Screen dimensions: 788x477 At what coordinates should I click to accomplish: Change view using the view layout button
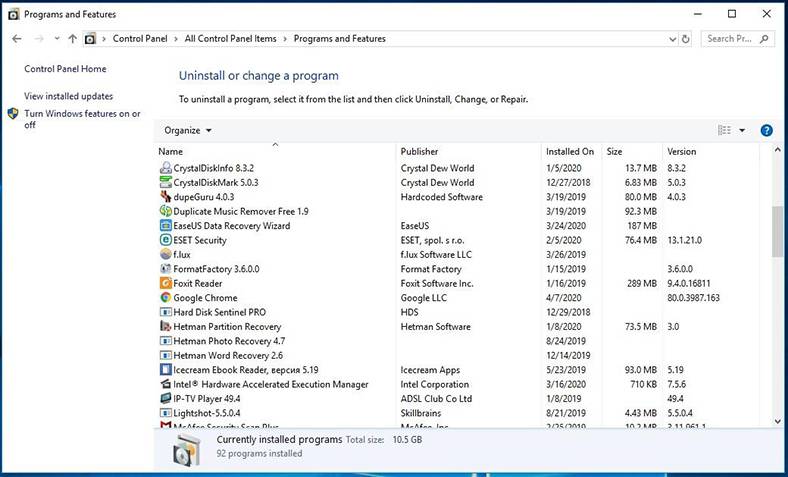click(x=724, y=131)
